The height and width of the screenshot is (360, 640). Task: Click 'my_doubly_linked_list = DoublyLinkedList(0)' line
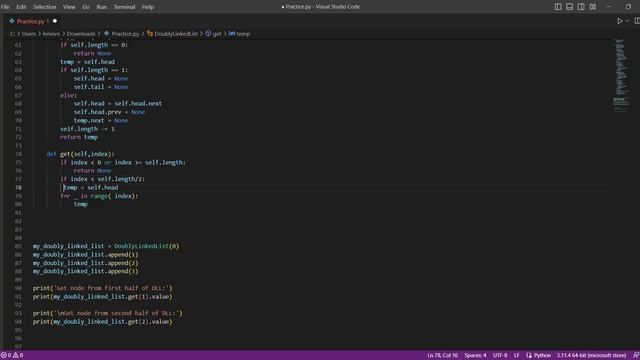pyautogui.click(x=106, y=247)
